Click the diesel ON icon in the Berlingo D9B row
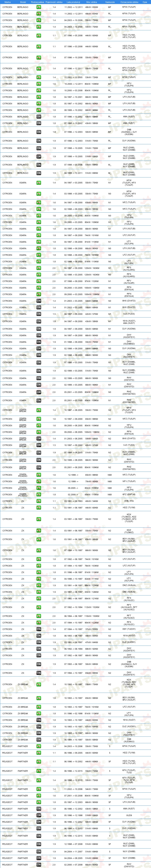Viewport: 151px width, 868px height. (x=39, y=132)
